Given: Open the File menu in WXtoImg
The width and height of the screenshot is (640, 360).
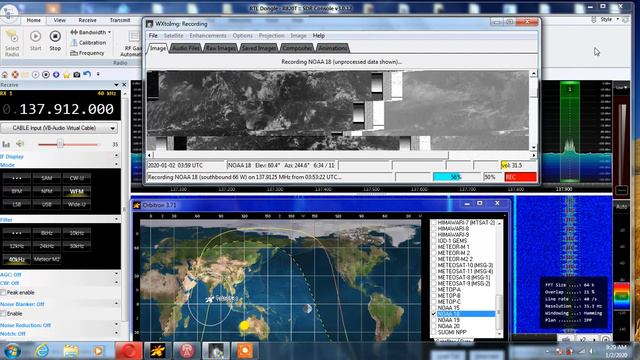Looking at the screenshot, I should [153, 36].
